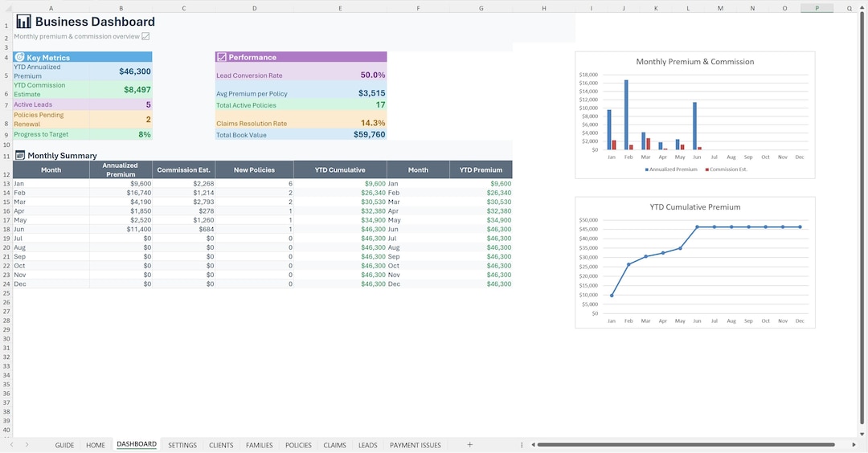868x453 pixels.
Task: Click the horizontal scrollbar right arrow
Action: click(x=854, y=445)
